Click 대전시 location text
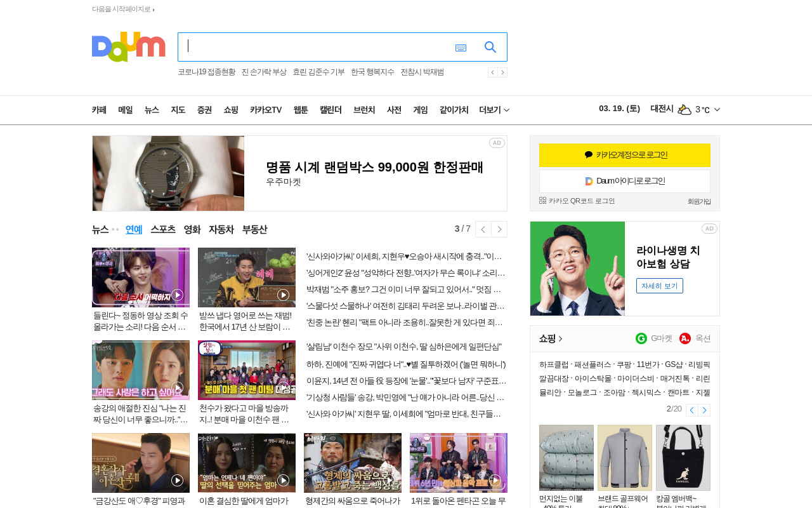The width and height of the screenshot is (812, 508). (x=662, y=109)
